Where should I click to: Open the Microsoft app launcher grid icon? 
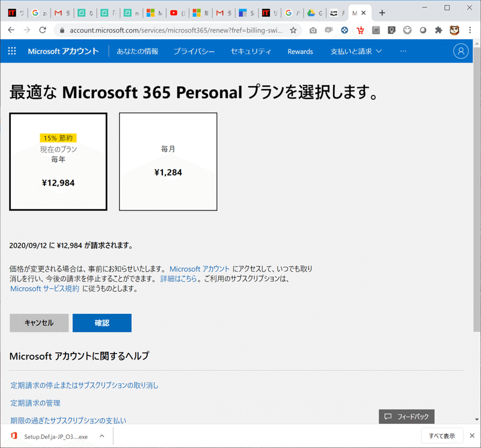[x=11, y=51]
